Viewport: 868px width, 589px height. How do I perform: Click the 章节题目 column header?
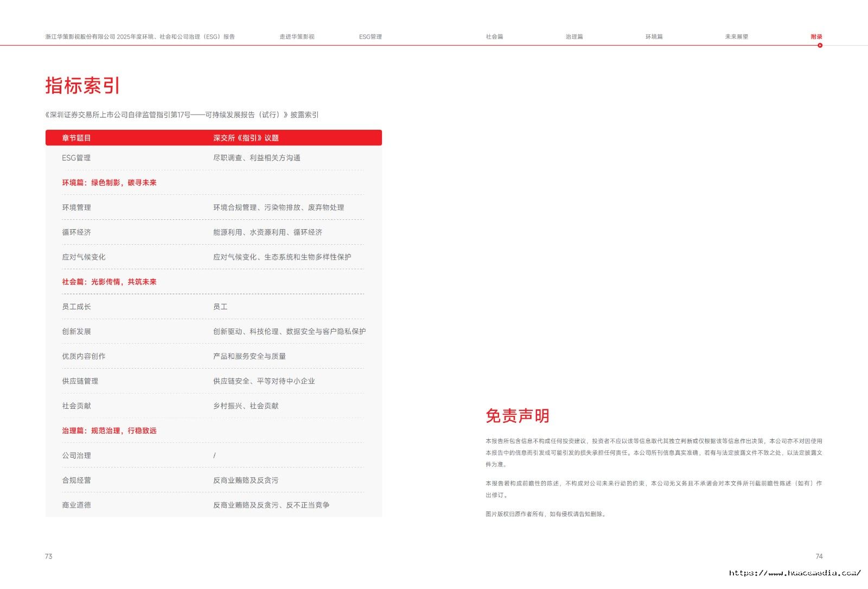[x=76, y=138]
